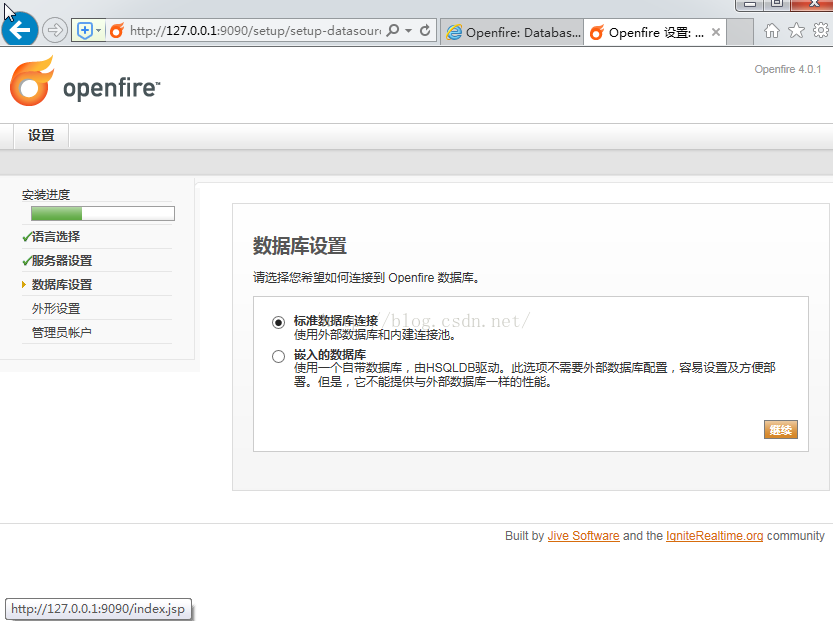Close the Openfire 设置 tab
Image resolution: width=833 pixels, height=621 pixels.
716,32
